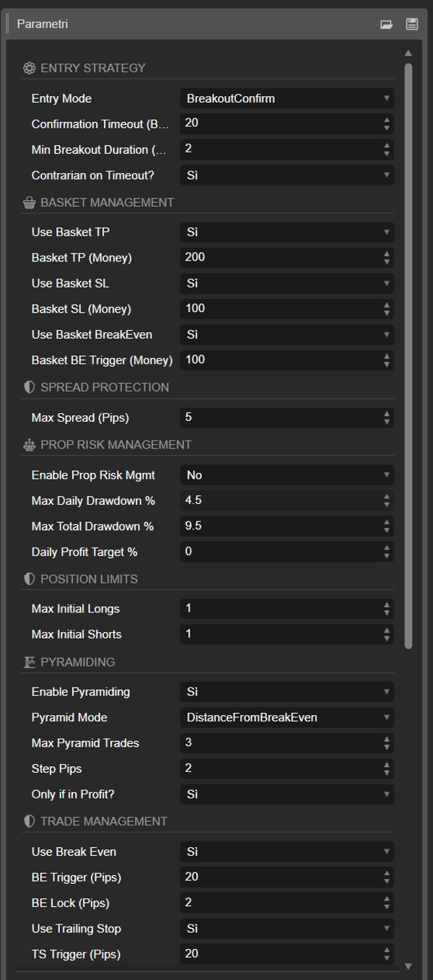Click the scroll down arrow of the parameters list
This screenshot has height=980, width=433.
point(408,966)
